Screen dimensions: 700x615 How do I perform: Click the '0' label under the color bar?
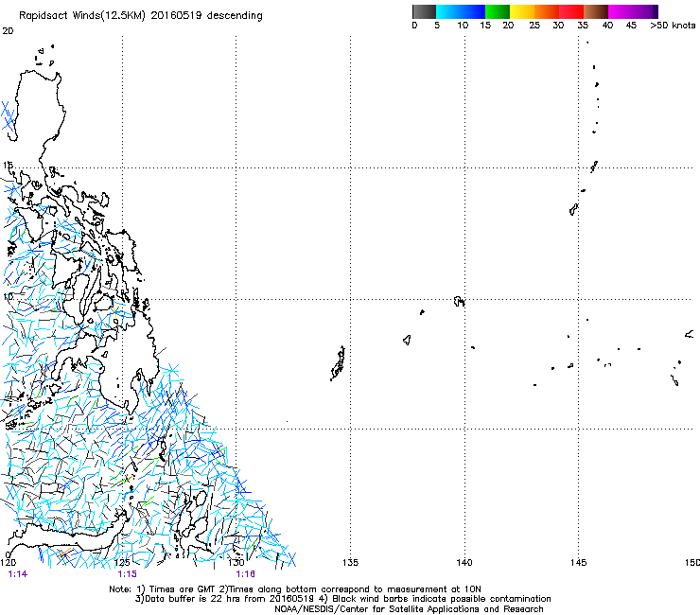[414, 26]
